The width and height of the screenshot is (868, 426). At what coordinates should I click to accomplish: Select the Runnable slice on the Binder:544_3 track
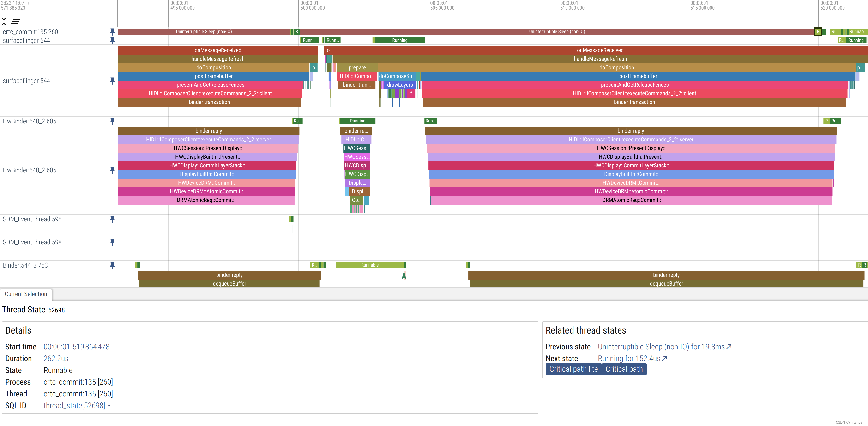click(370, 265)
